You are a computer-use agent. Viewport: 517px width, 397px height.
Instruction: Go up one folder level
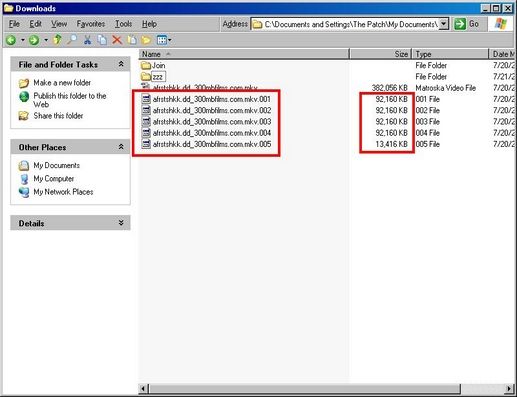pyautogui.click(x=57, y=40)
